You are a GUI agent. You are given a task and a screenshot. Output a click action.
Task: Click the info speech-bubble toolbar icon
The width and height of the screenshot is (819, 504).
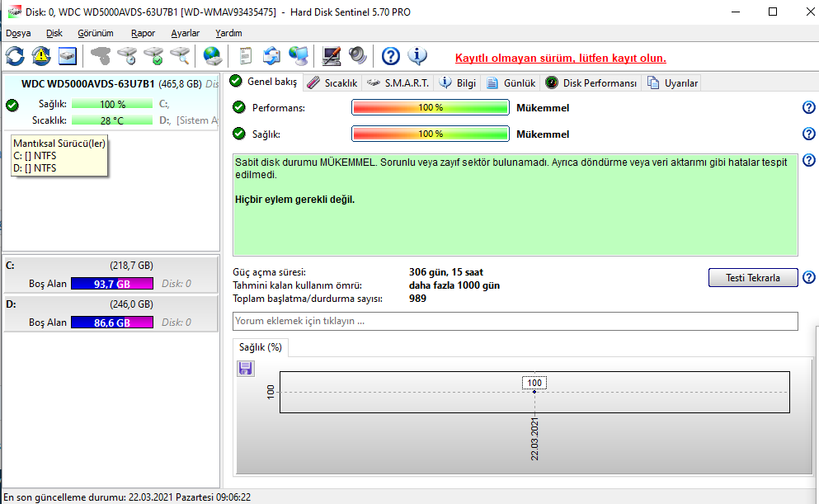click(417, 56)
